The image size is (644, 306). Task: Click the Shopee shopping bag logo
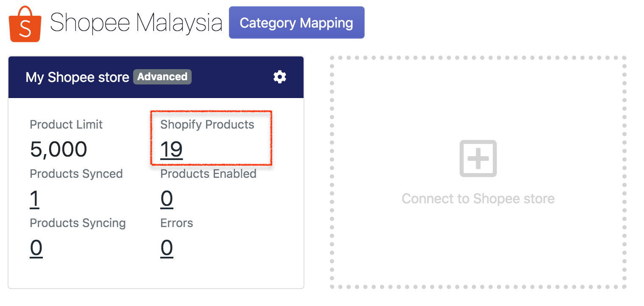click(25, 24)
